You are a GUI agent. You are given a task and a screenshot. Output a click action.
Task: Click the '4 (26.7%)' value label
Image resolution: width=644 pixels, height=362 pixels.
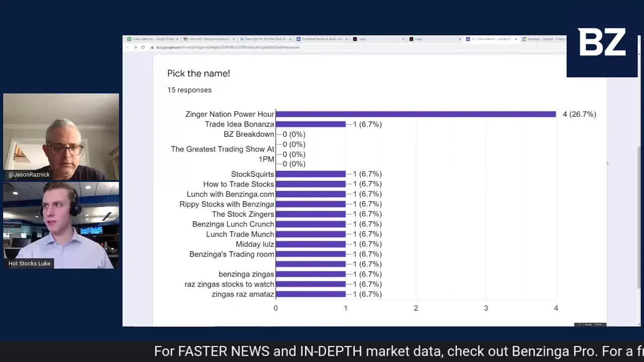tap(580, 114)
